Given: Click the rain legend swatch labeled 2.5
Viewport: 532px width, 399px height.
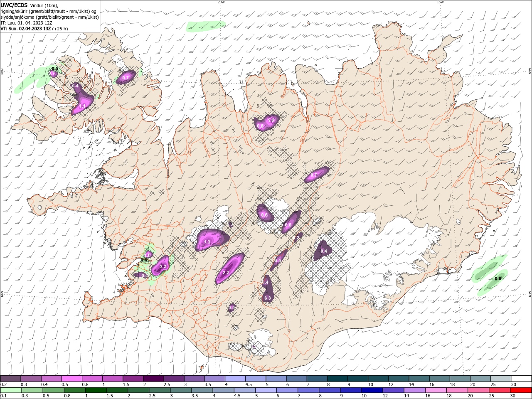Looking at the screenshot, I should tap(159, 390).
